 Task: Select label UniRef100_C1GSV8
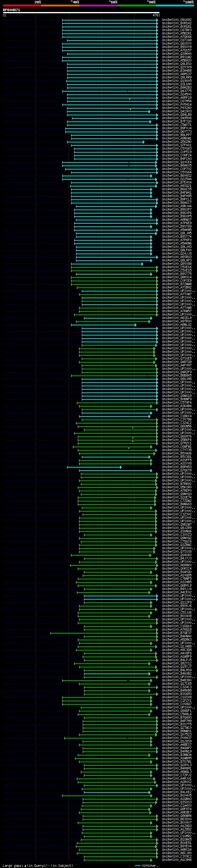[x=177, y=697]
